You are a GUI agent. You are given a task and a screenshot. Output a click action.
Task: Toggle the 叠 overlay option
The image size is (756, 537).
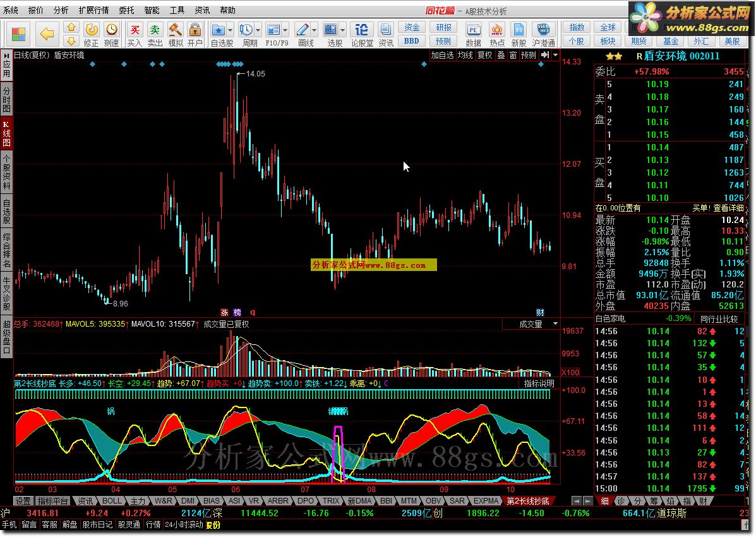coord(501,55)
